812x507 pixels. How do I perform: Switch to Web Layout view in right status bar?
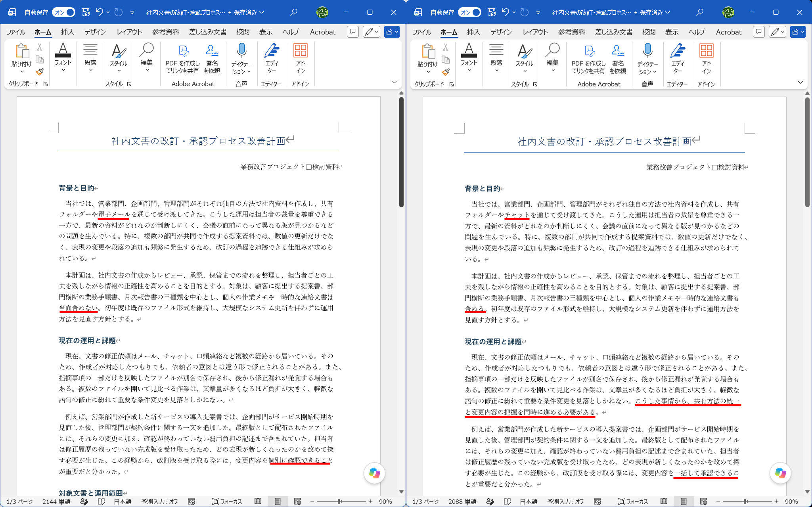(x=703, y=501)
